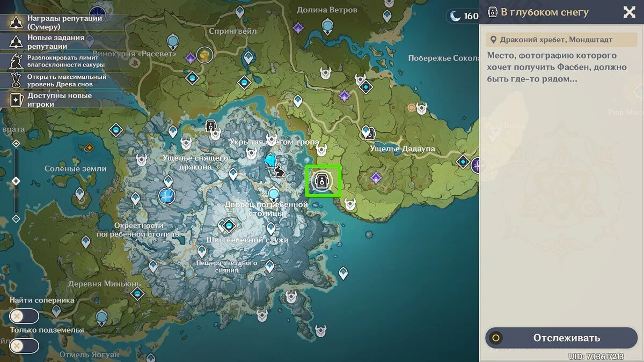Click the Ущелье Дадаупа map label
644x362 pixels.
[402, 149]
